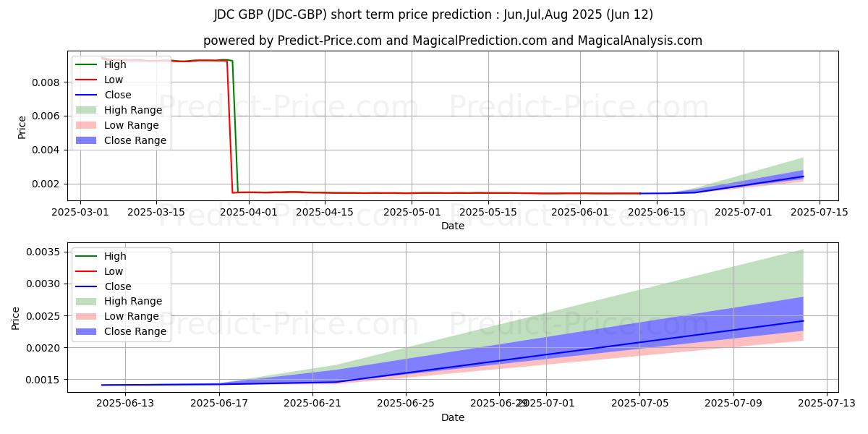Viewport: 868px width, 434px height.
Task: Click the red Low line swatch in top legend
Action: point(86,80)
